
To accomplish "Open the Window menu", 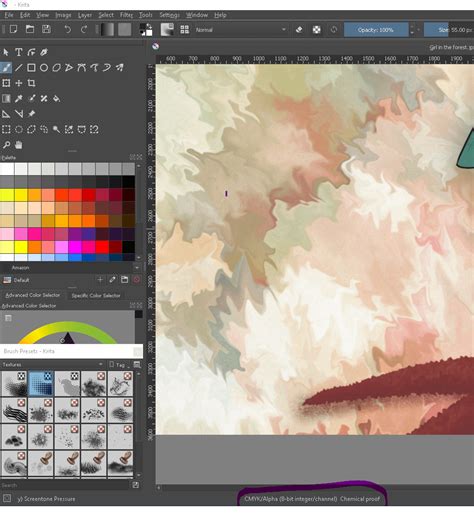I will 197,15.
